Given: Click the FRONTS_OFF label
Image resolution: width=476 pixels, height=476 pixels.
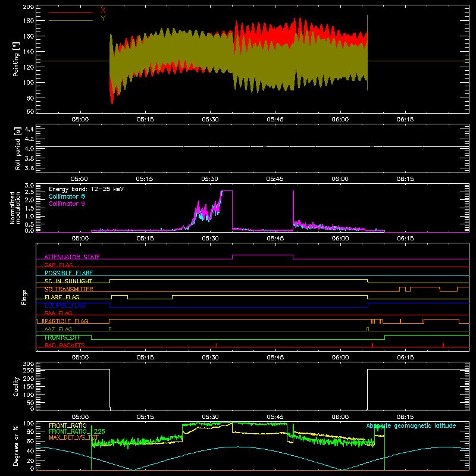Looking at the screenshot, I should (x=62, y=337).
